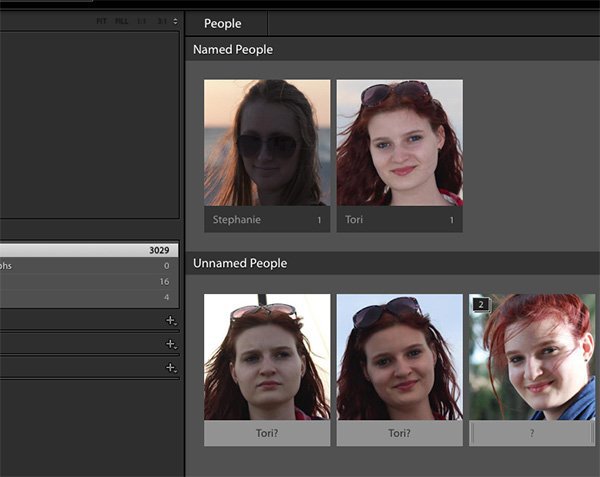Screen dimensions: 600x477
Task: Select the People tab
Action: click(x=222, y=24)
